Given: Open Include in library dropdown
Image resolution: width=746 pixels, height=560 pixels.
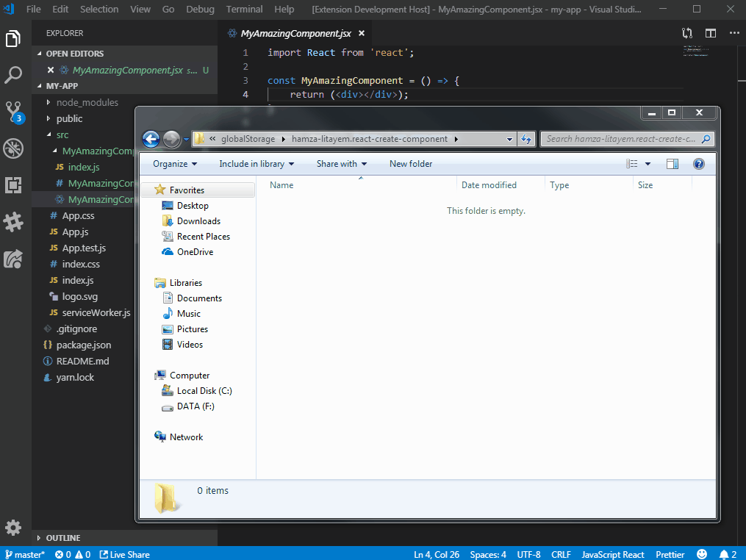Looking at the screenshot, I should 257,164.
